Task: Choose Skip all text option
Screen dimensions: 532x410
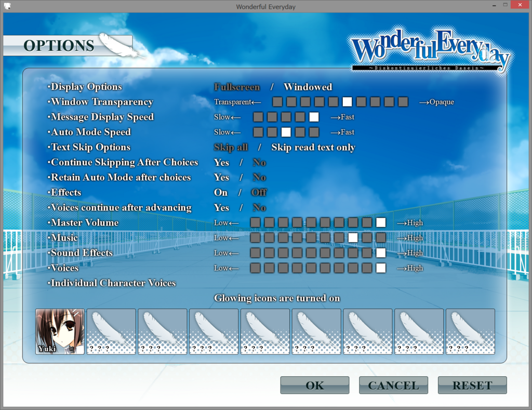Action: pos(231,147)
